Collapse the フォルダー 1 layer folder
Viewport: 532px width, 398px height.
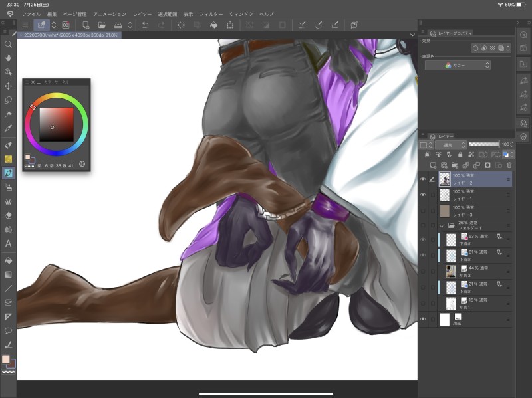click(x=442, y=226)
